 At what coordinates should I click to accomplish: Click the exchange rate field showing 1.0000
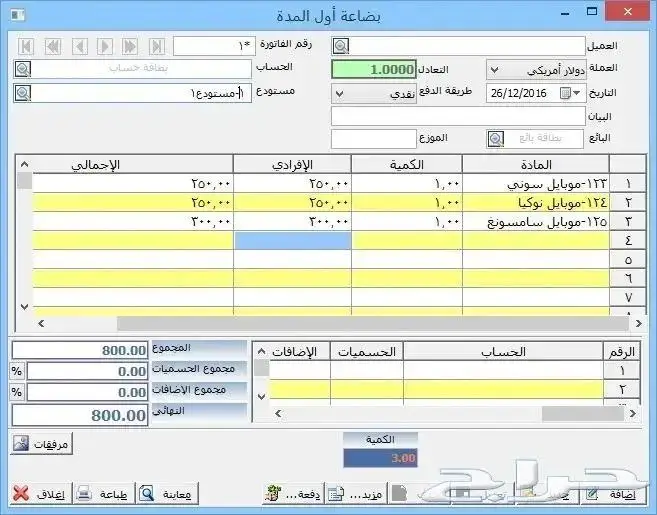(374, 70)
